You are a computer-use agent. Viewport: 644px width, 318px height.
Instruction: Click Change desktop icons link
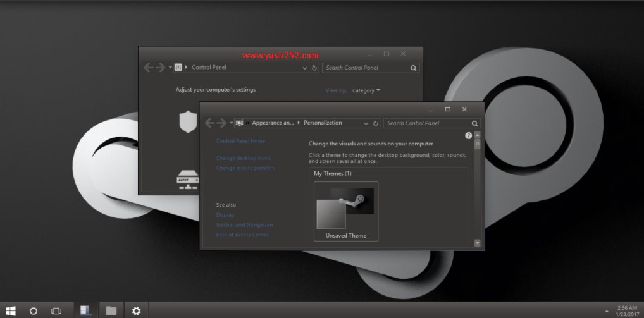pyautogui.click(x=243, y=158)
